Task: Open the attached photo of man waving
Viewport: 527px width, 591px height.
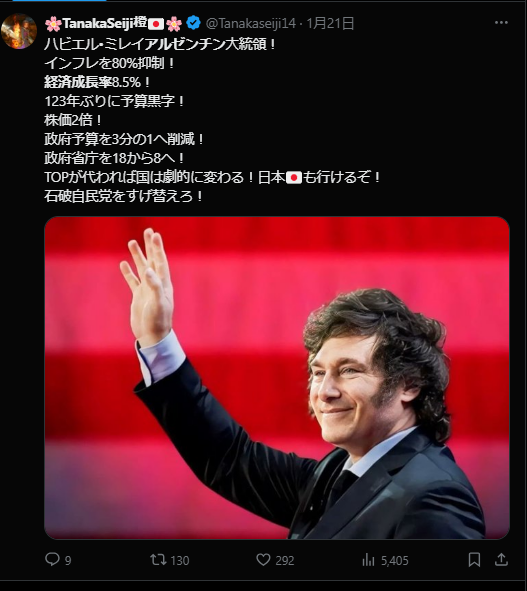Action: pyautogui.click(x=277, y=378)
